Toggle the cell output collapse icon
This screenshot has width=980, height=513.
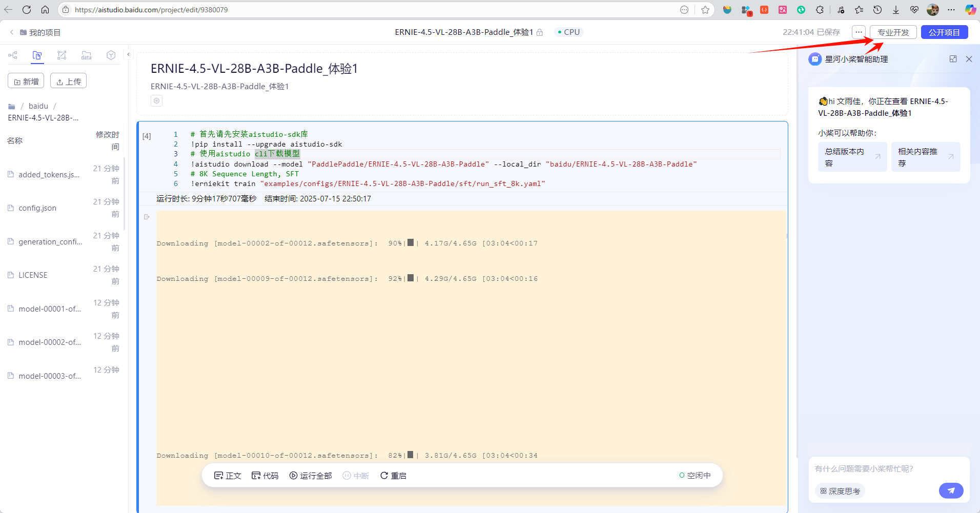pyautogui.click(x=147, y=217)
